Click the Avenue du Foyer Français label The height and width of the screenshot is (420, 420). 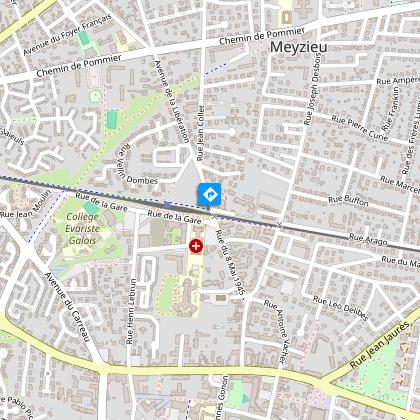click(67, 34)
